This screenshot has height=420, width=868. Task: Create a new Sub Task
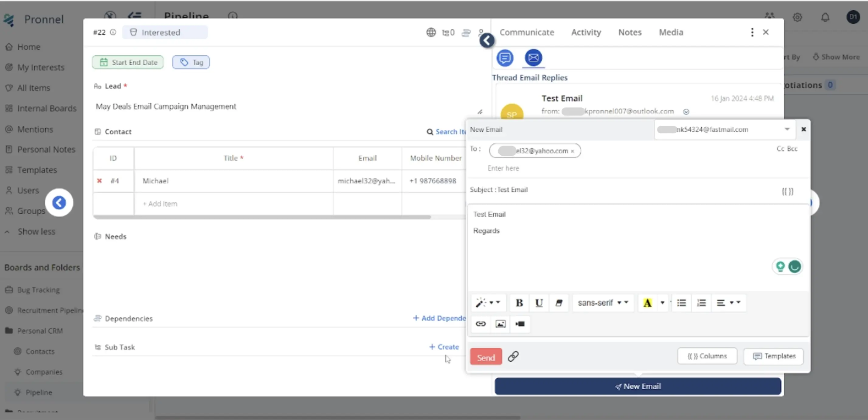tap(444, 347)
